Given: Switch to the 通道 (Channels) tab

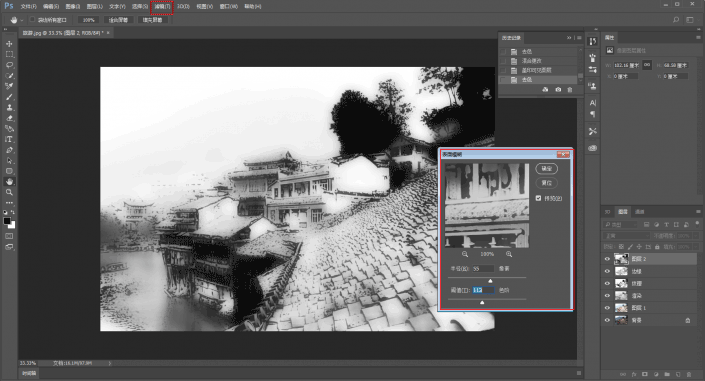Looking at the screenshot, I should coord(639,211).
